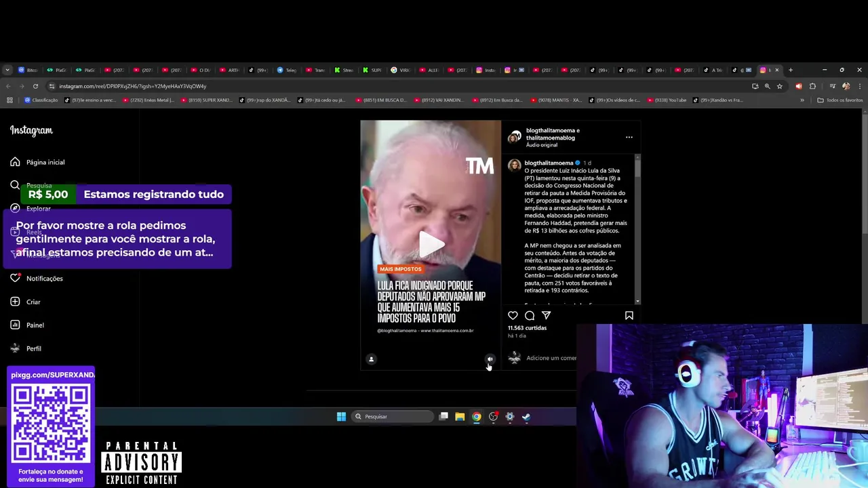Play the Lula reel video
This screenshot has height=488, width=868.
[431, 244]
